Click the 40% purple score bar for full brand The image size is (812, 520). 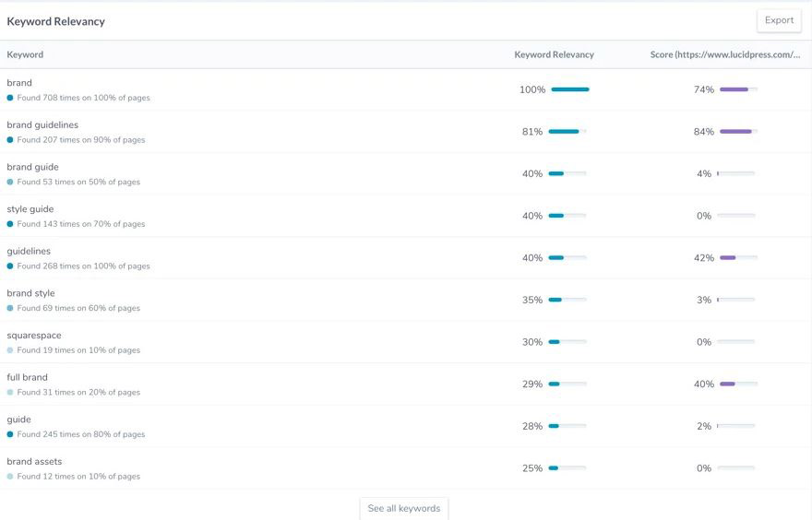coord(738,384)
